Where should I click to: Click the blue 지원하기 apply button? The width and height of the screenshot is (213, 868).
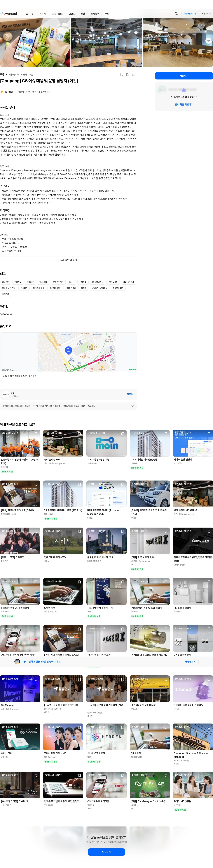click(184, 76)
